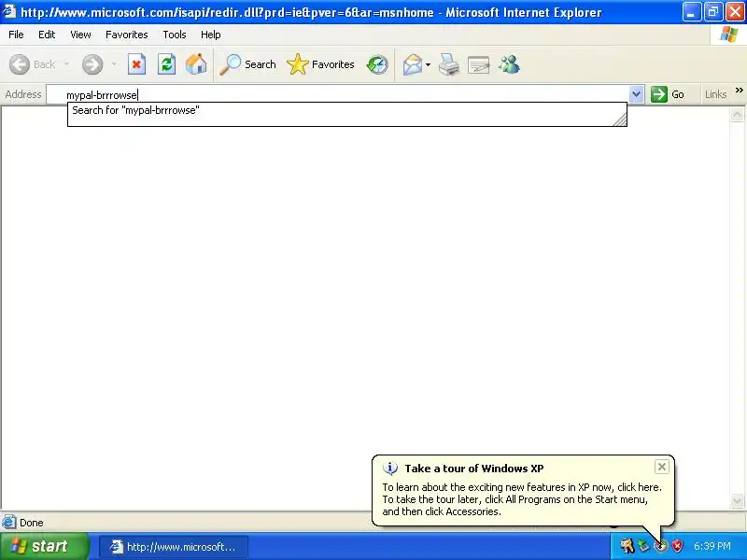Viewport: 747px width, 560px height.
Task: Minimize the Internet Explorer window
Action: [691, 12]
